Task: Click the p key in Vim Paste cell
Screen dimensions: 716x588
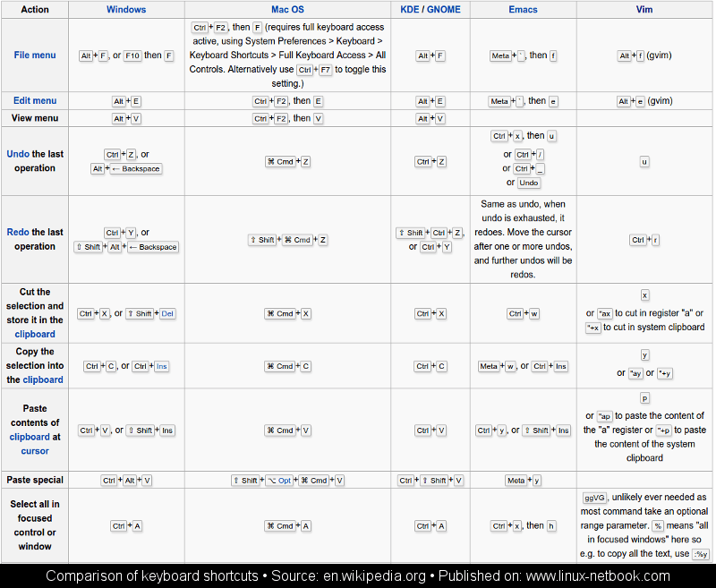Action: pos(644,398)
